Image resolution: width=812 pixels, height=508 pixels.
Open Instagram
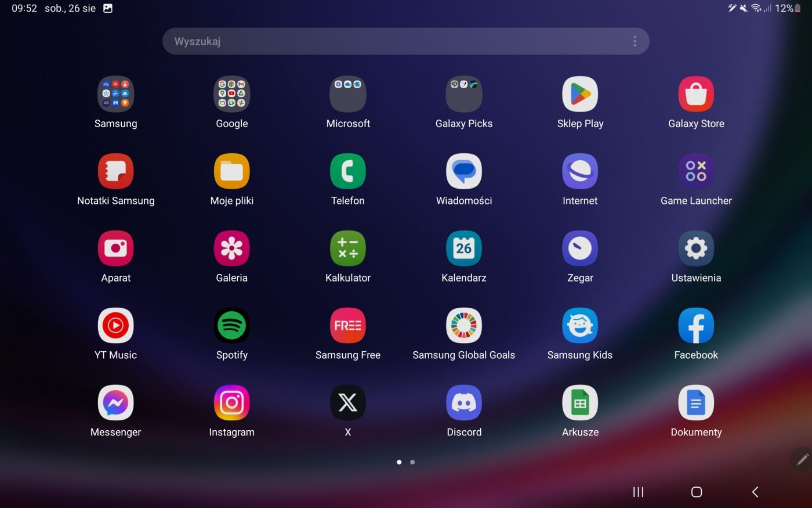(231, 403)
